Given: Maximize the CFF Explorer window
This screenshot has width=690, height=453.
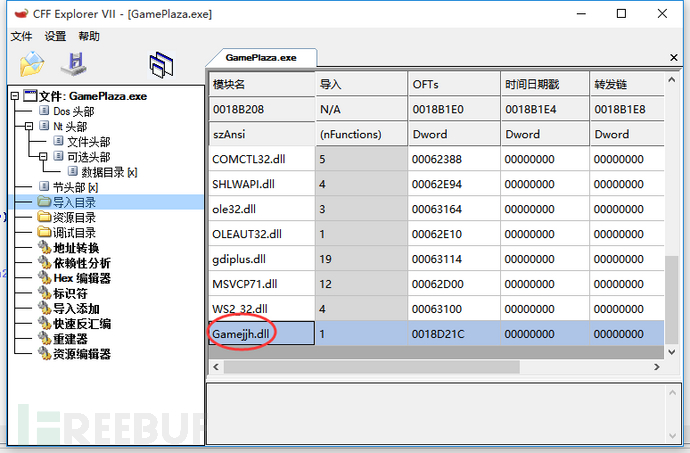Looking at the screenshot, I should tap(621, 14).
